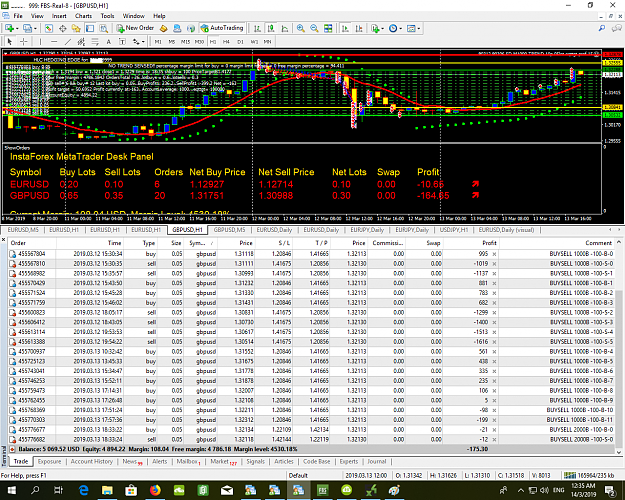This screenshot has height=500, width=625.
Task: Zoom in on the chart
Action: tap(301, 28)
